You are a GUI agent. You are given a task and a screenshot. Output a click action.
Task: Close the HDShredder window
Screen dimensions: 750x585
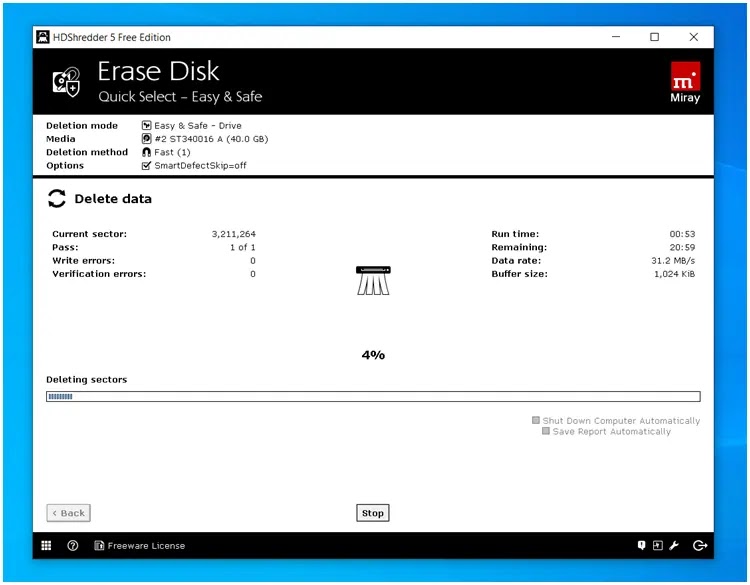(x=694, y=37)
